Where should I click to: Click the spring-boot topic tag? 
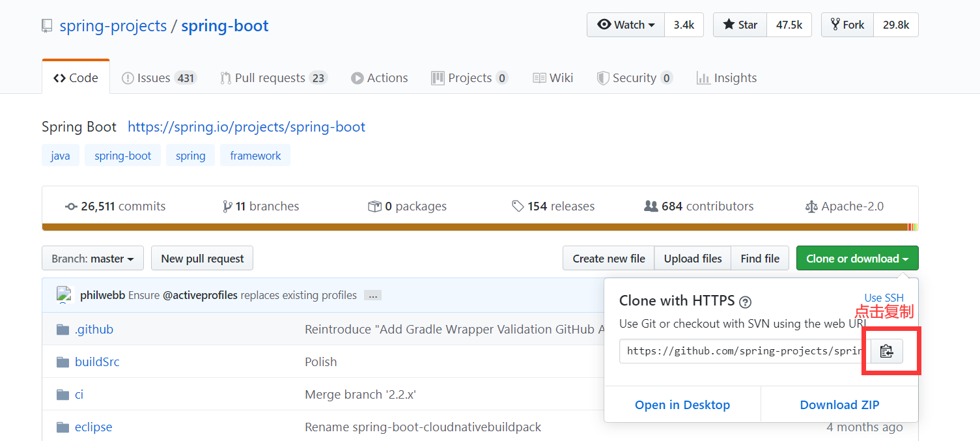(x=122, y=156)
